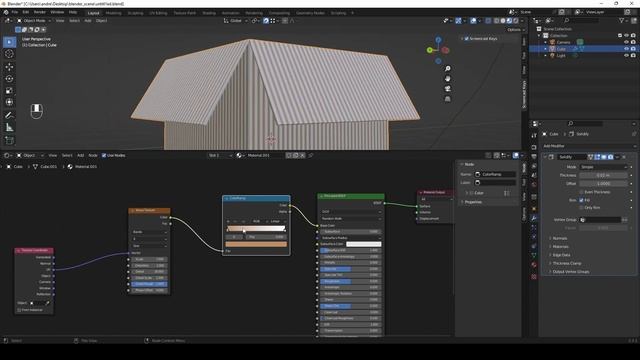The height and width of the screenshot is (360, 640).
Task: Click Offset value field in Solidify
Action: 603,184
